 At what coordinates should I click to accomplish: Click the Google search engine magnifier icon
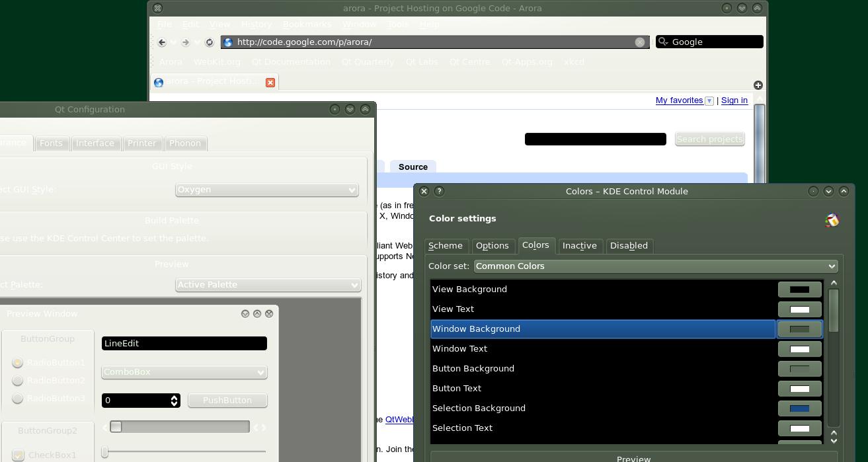pos(663,42)
